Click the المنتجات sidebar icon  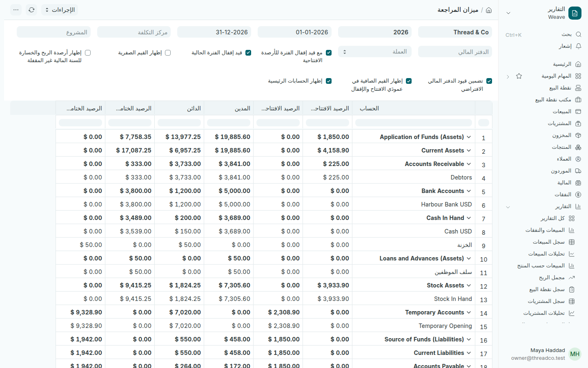click(x=578, y=147)
